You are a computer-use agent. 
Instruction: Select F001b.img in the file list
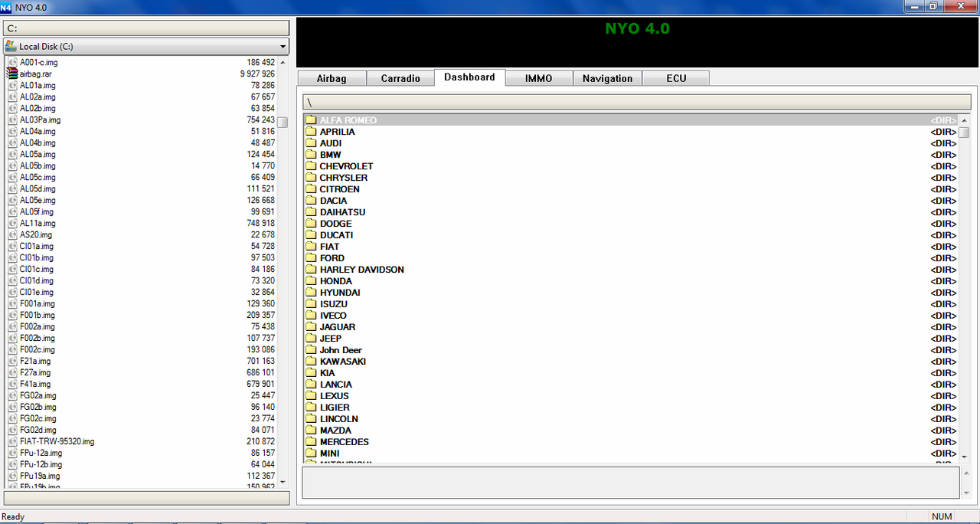click(x=141, y=315)
